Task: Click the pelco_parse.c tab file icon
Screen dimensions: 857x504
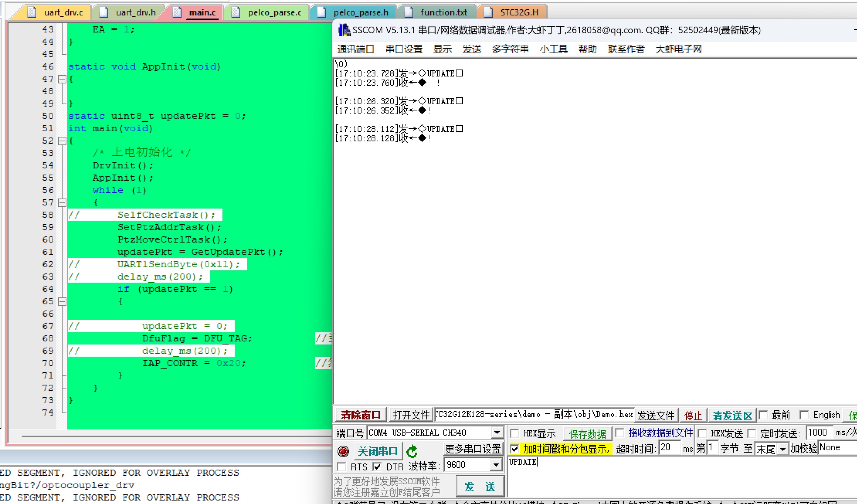Action: tap(236, 12)
